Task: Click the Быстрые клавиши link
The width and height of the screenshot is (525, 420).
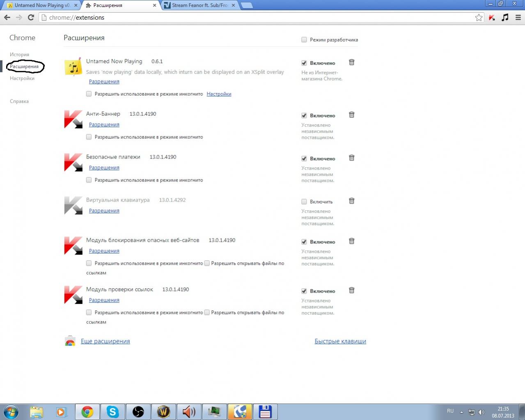Action: [x=340, y=341]
